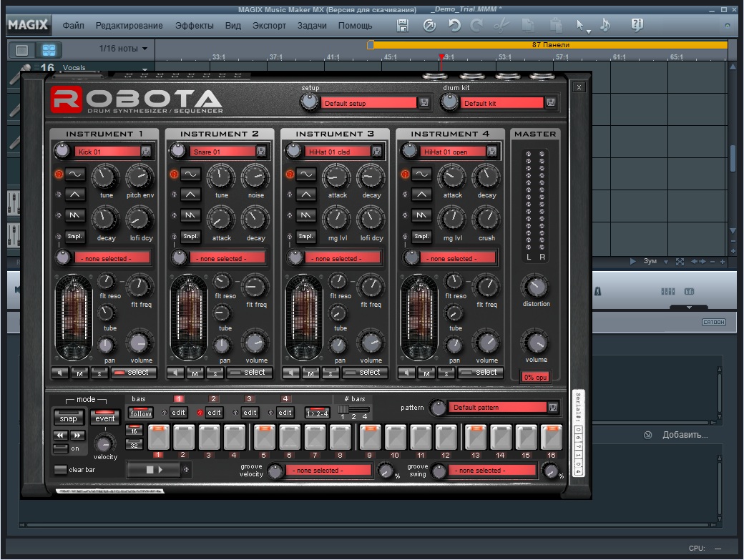Select the mouse pointer tool in the toolbar
The width and height of the screenshot is (744, 560).
[x=580, y=26]
